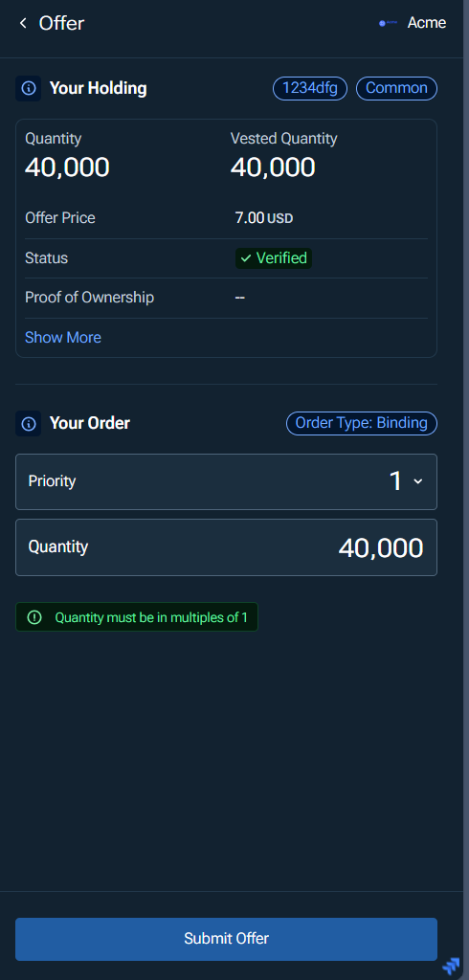Click the checkmark in the Verified badge

246,258
